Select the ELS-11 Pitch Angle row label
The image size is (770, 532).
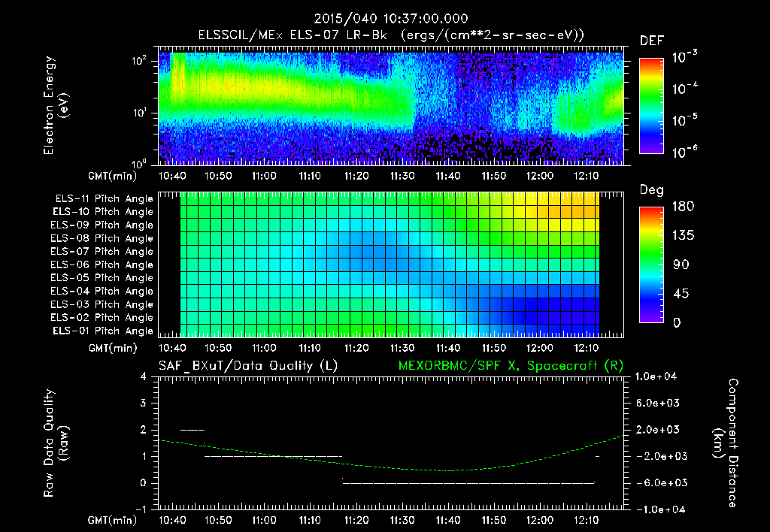[x=104, y=199]
